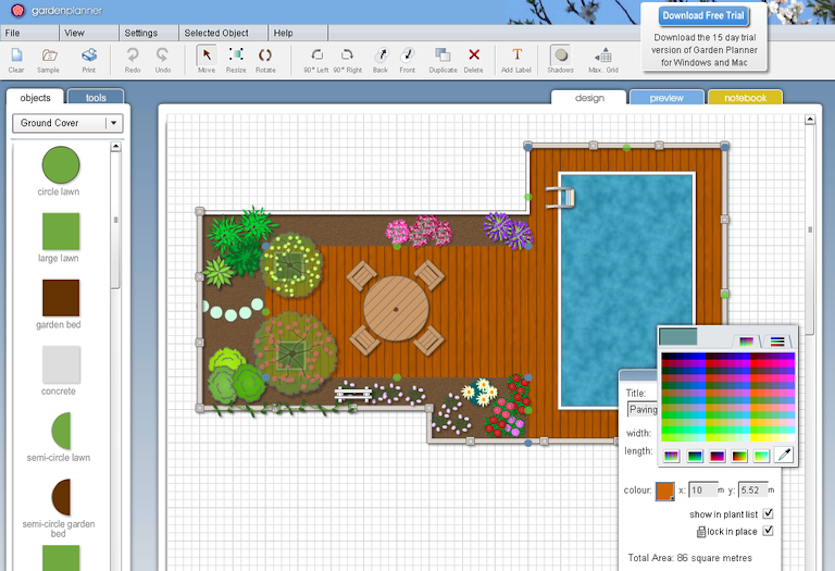Select the green-blue gradient preset

click(694, 455)
